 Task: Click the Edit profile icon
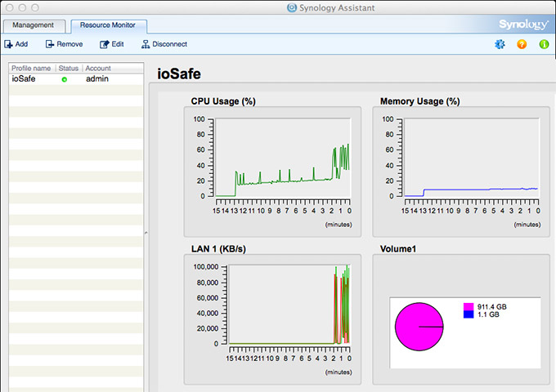[105, 44]
